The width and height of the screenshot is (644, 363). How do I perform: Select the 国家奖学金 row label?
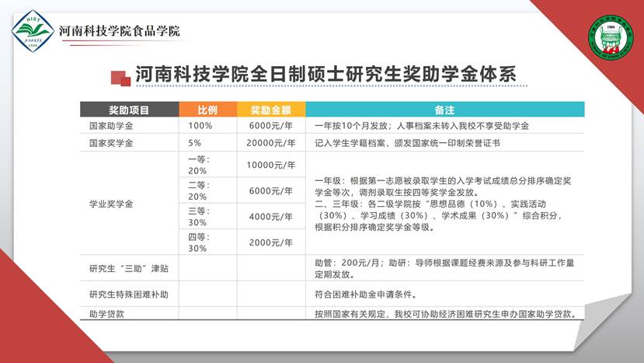(111, 143)
